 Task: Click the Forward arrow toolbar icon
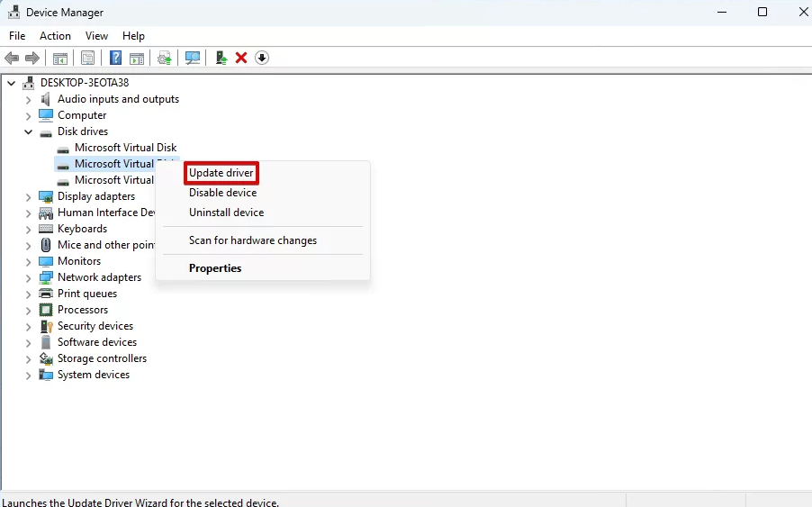[x=32, y=58]
